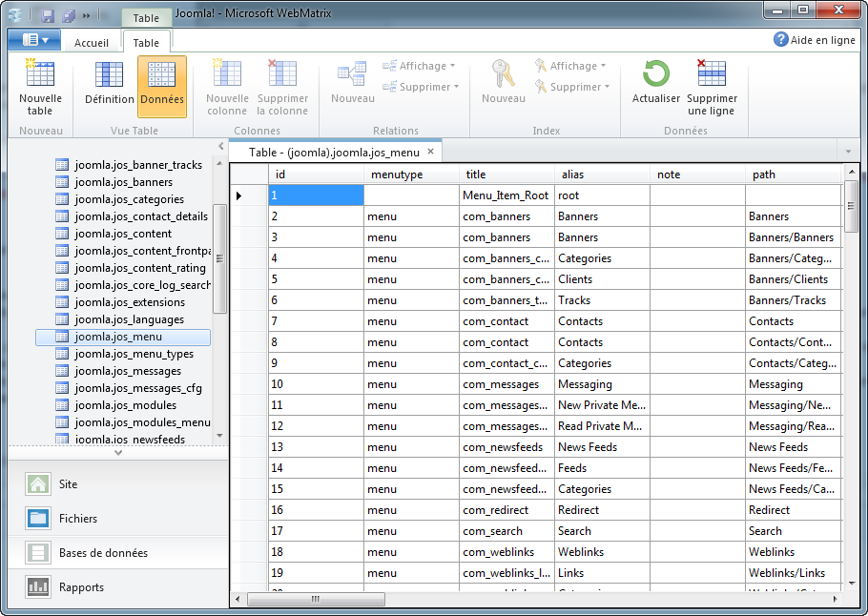Click Supprimer la colonne icon
The height and width of the screenshot is (616, 868).
point(281,86)
